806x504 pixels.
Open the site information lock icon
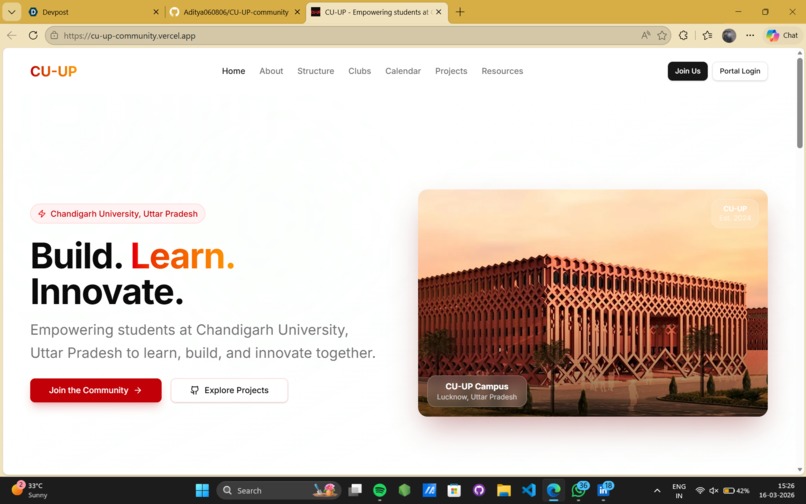pos(54,35)
